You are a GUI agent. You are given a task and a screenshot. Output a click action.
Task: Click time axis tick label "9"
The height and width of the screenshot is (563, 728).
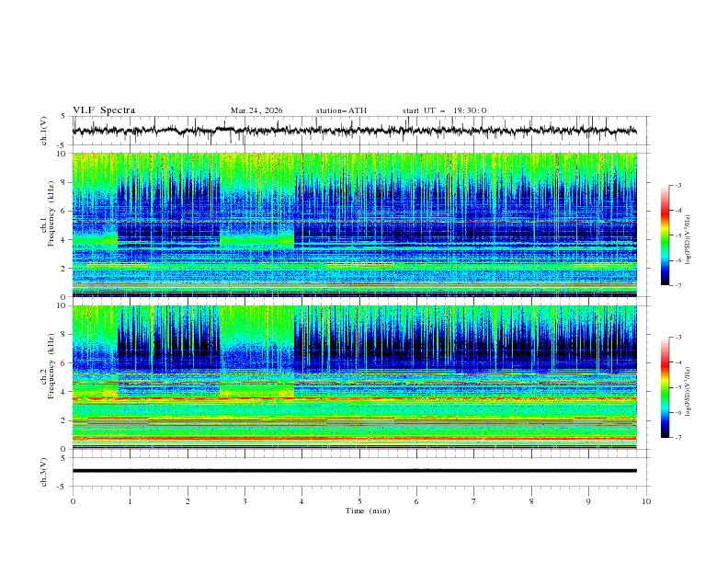[x=588, y=501]
